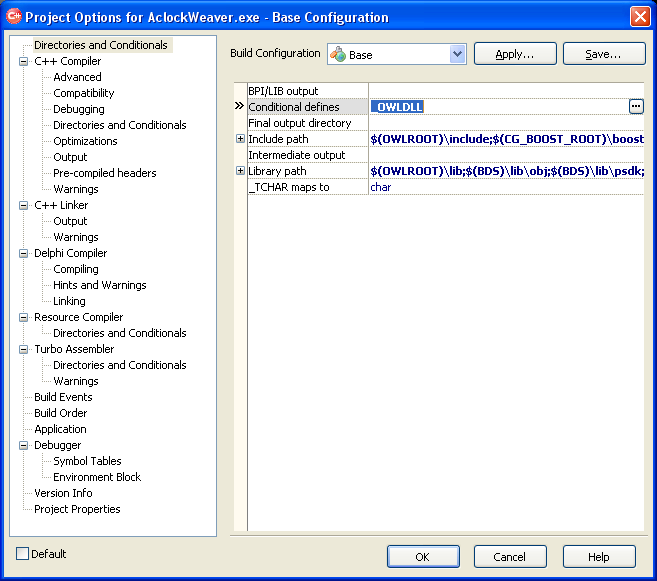The width and height of the screenshot is (657, 581).
Task: Collapse the Delphi Compiler tree node
Action: (23, 253)
